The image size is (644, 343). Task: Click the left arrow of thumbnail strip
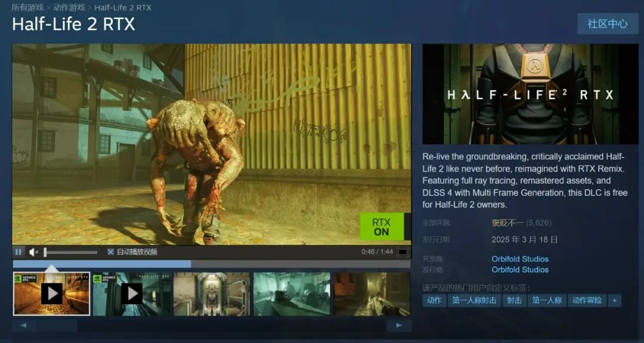(24, 325)
